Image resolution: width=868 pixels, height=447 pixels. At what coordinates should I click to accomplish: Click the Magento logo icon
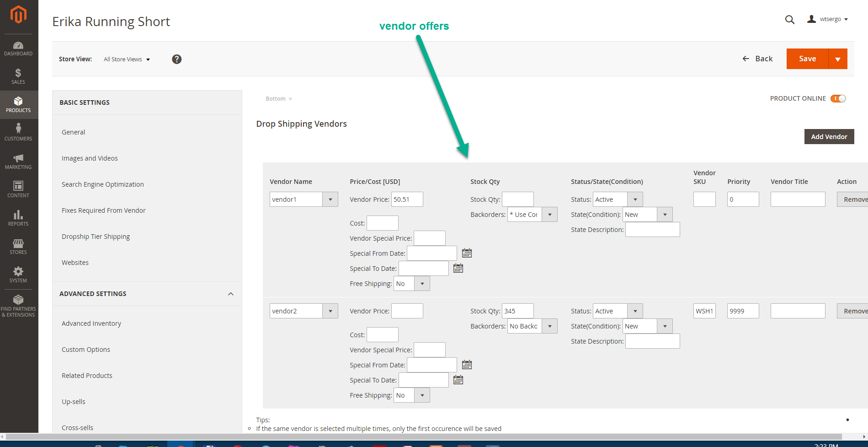point(18,15)
